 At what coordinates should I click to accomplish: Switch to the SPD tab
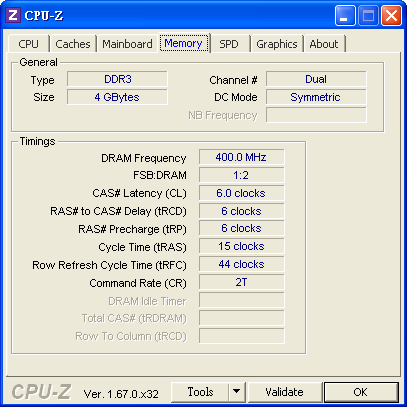pyautogui.click(x=229, y=44)
